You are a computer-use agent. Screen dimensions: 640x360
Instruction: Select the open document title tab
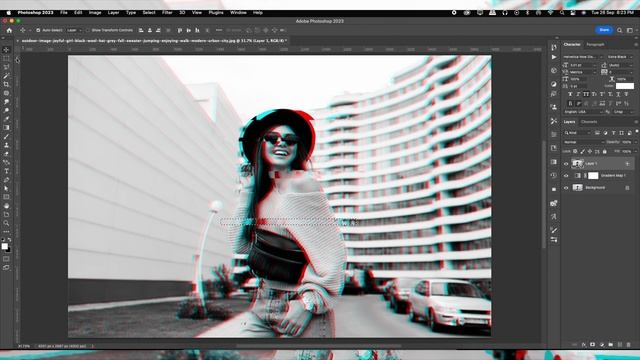click(153, 41)
